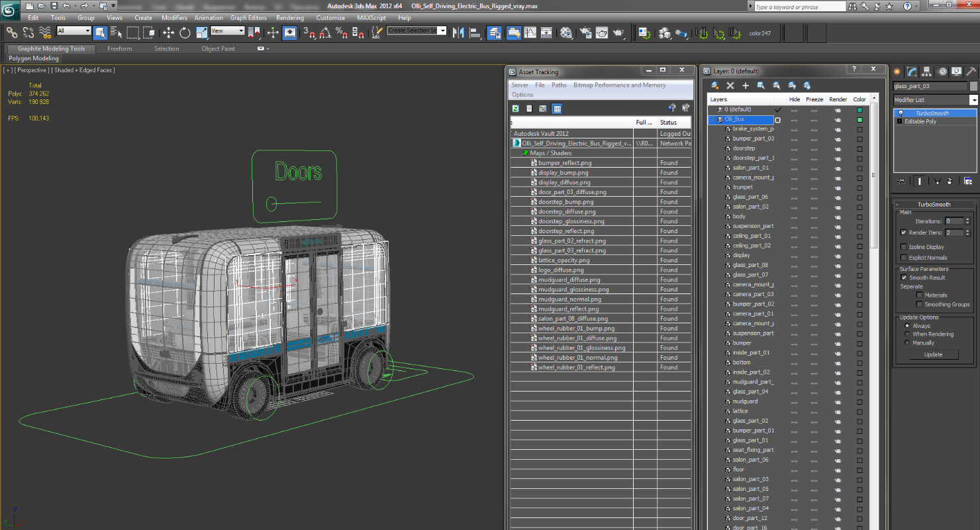The image size is (980, 530).
Task: Activate the Select and Rotate tool
Action: [185, 32]
